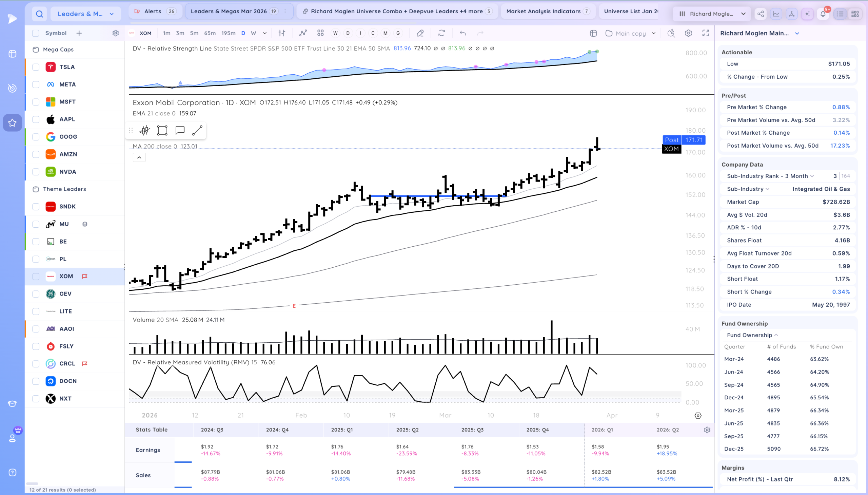Check the TSLA row checkbox

[x=36, y=67]
